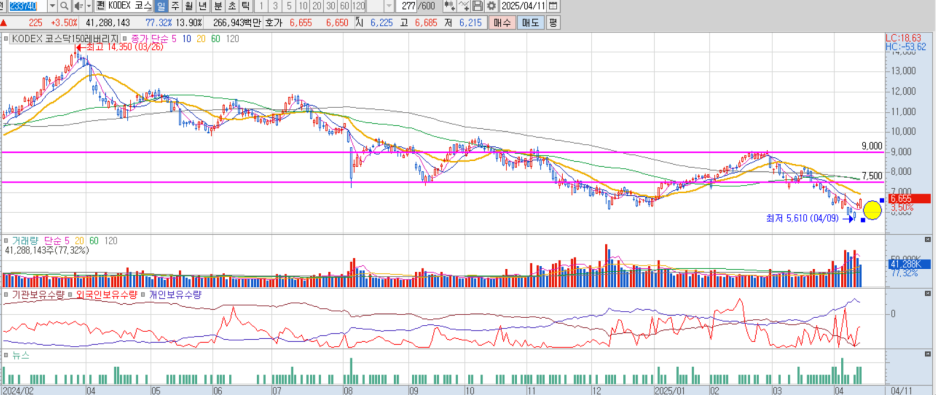Click the 120 moving average legend

pyautogui.click(x=233, y=39)
